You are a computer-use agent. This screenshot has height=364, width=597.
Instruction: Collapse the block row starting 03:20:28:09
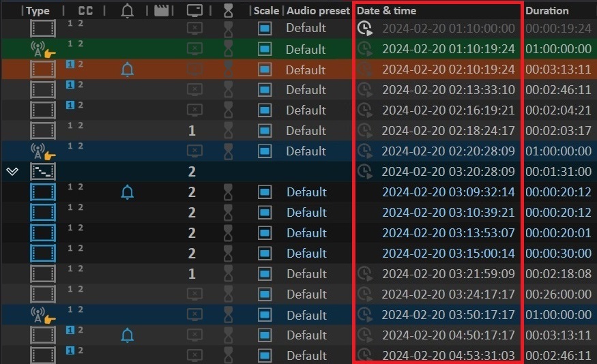pyautogui.click(x=12, y=172)
